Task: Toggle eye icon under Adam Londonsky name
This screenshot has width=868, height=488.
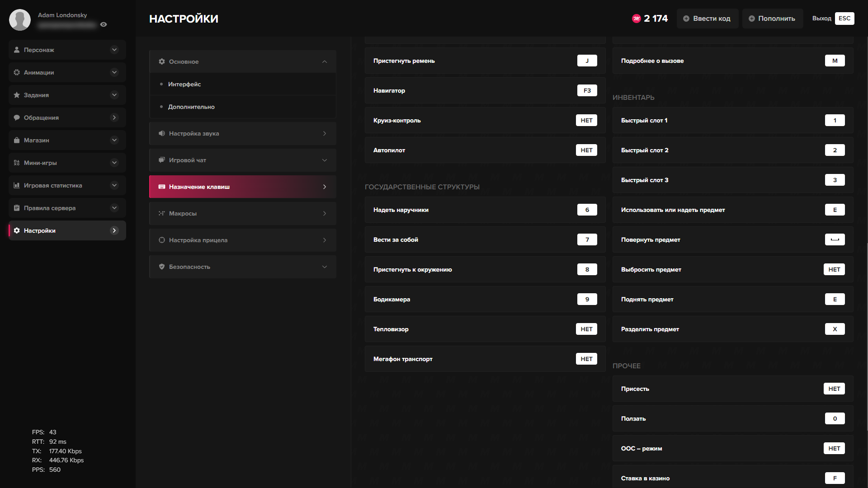Action: pyautogui.click(x=104, y=24)
